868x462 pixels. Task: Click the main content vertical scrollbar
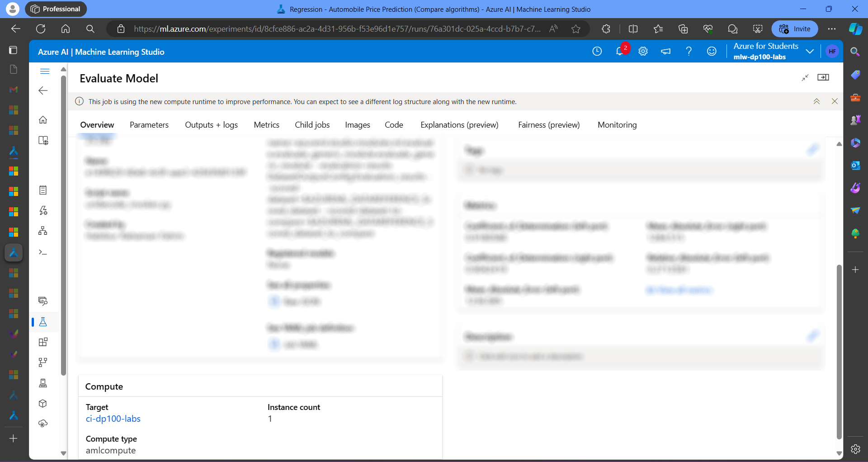pos(839,352)
